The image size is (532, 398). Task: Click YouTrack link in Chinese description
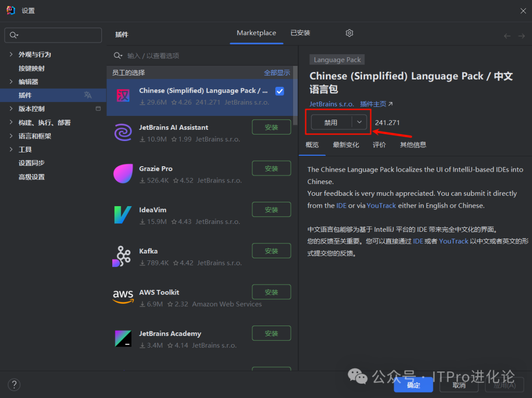(x=453, y=241)
